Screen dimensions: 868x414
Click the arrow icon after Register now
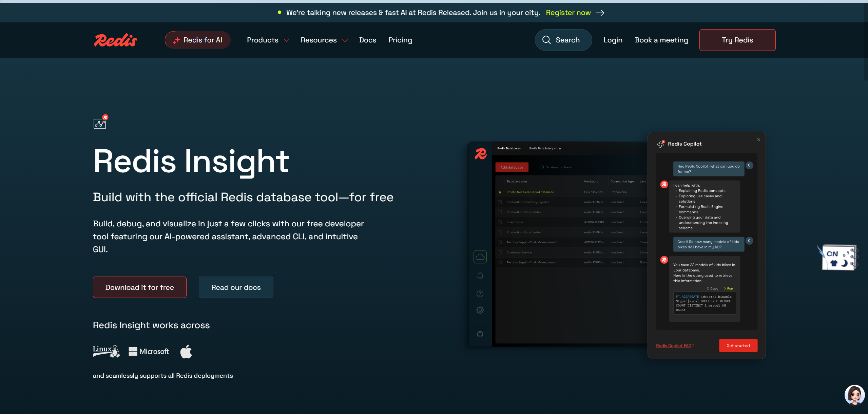coord(600,13)
